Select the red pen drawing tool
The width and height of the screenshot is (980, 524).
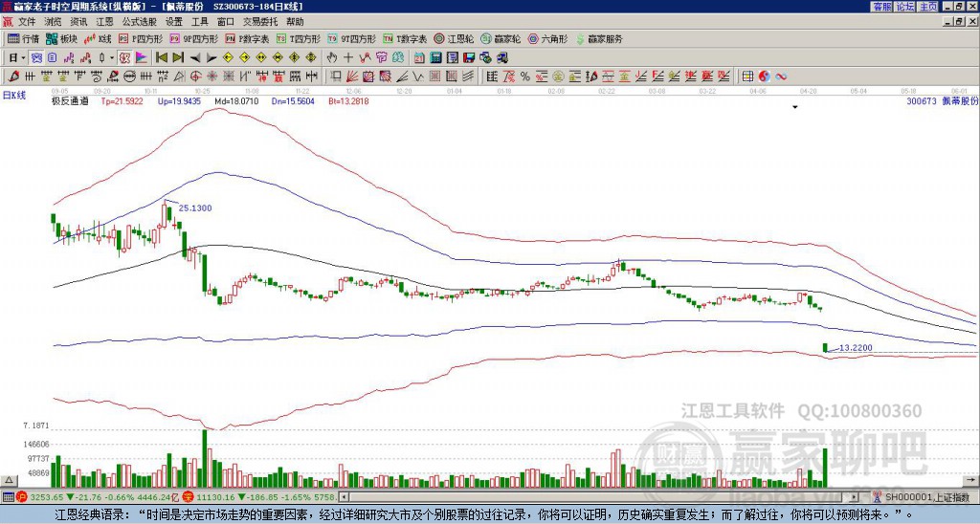click(x=12, y=76)
